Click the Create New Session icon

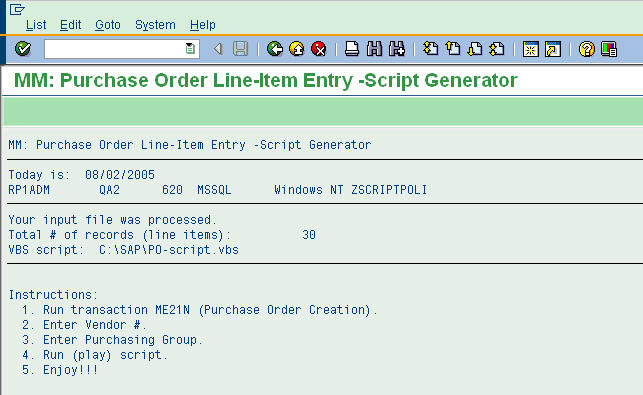(x=531, y=49)
